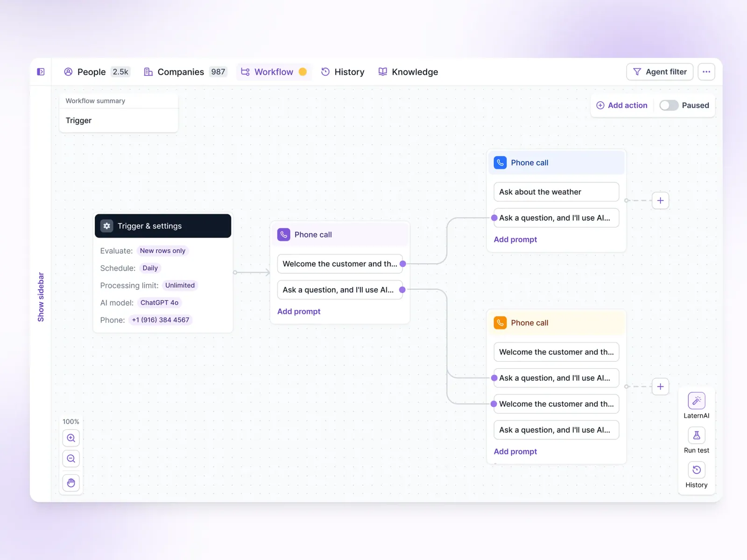Click the Agent filter button
The height and width of the screenshot is (560, 747).
pyautogui.click(x=660, y=72)
